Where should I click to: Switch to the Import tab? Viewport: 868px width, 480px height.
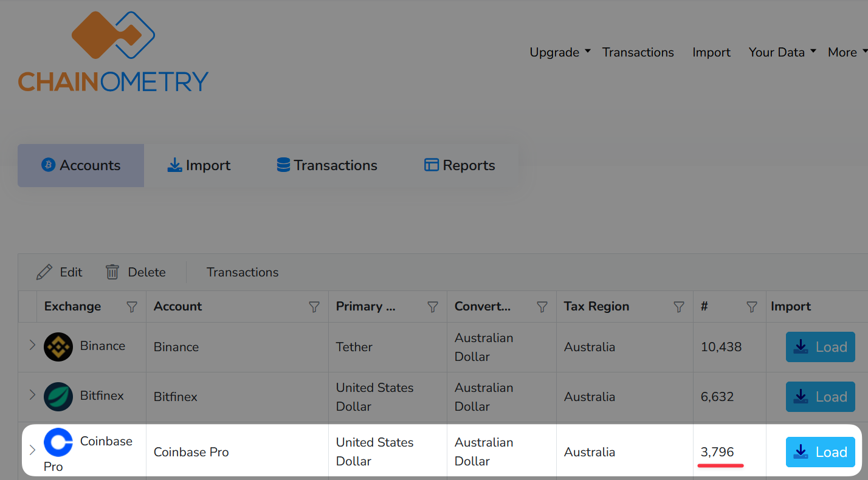[199, 165]
